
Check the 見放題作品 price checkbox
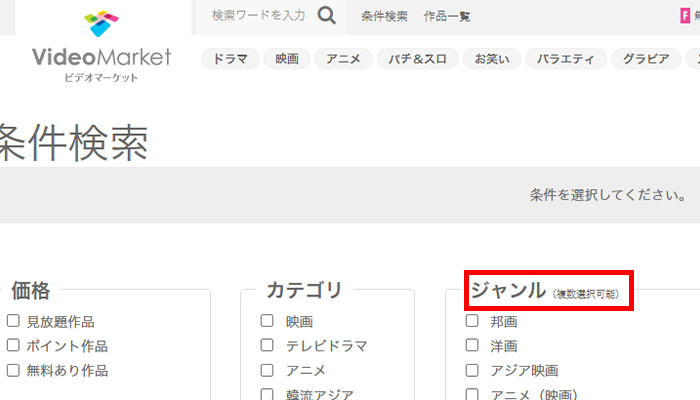pyautogui.click(x=13, y=321)
